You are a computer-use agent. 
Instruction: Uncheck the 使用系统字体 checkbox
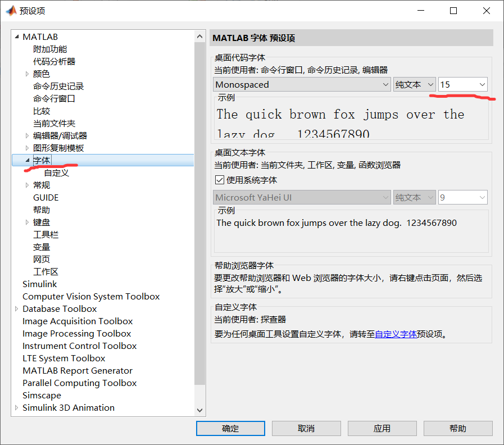220,180
